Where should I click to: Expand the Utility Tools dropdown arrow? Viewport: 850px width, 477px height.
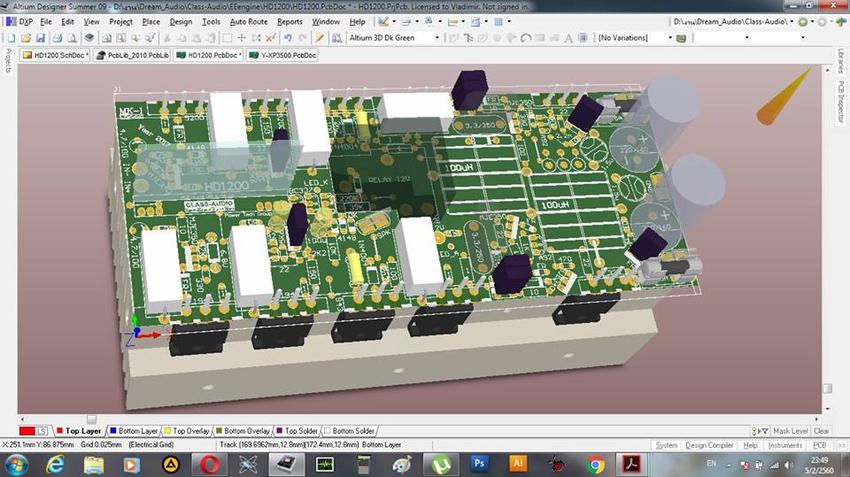394,22
